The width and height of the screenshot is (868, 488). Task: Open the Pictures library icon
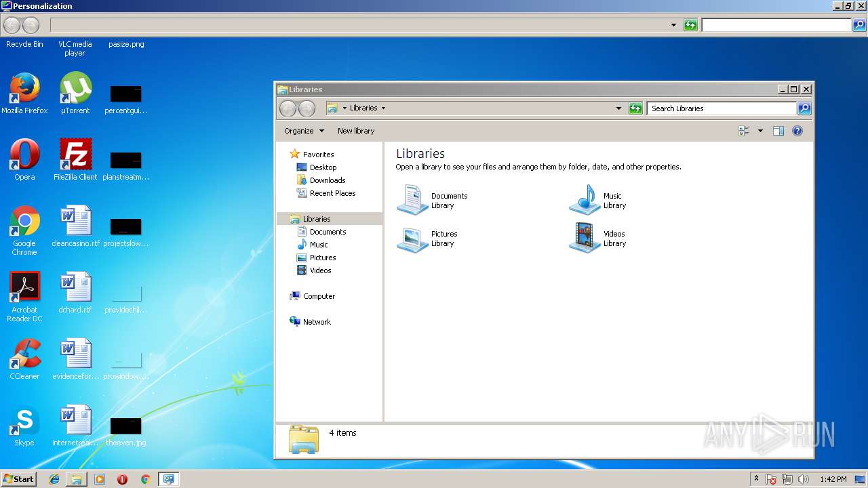pyautogui.click(x=412, y=239)
